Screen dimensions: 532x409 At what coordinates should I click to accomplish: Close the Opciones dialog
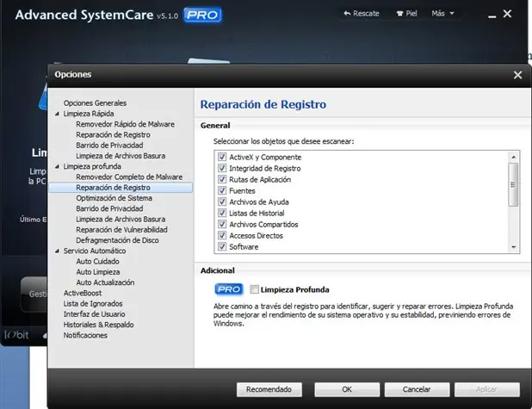click(517, 75)
